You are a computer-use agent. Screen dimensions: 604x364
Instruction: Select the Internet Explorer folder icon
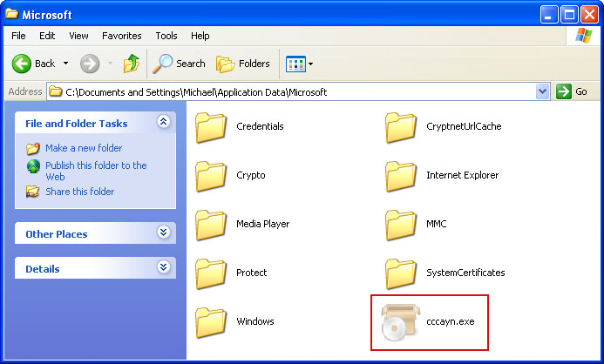[x=401, y=176]
